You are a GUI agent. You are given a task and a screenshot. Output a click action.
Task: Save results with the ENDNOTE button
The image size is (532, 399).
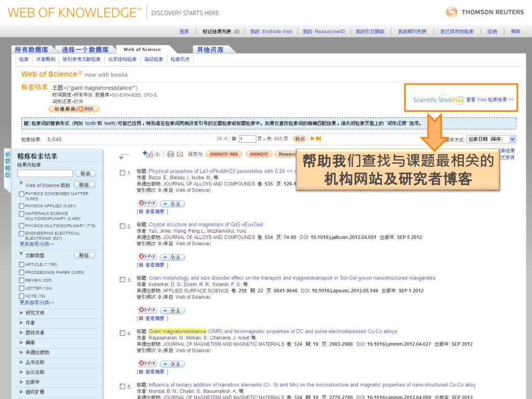tap(259, 154)
